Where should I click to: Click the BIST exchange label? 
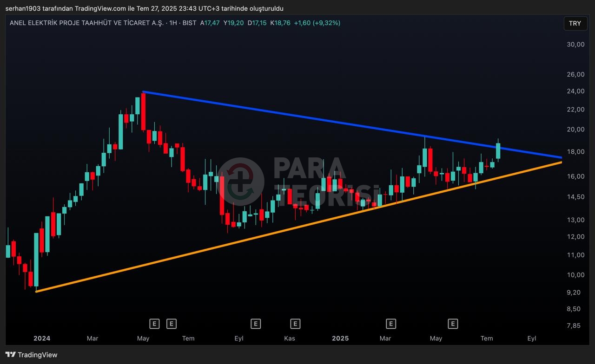190,23
